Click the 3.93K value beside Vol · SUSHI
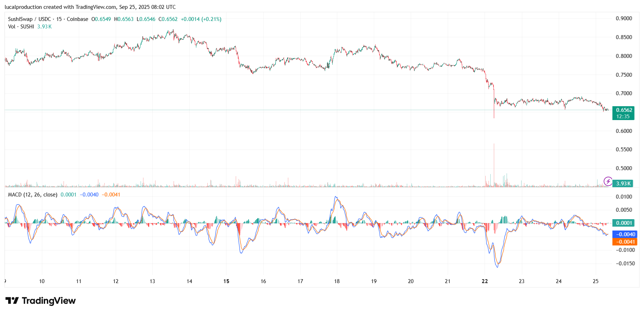644x314 pixels. [44, 27]
